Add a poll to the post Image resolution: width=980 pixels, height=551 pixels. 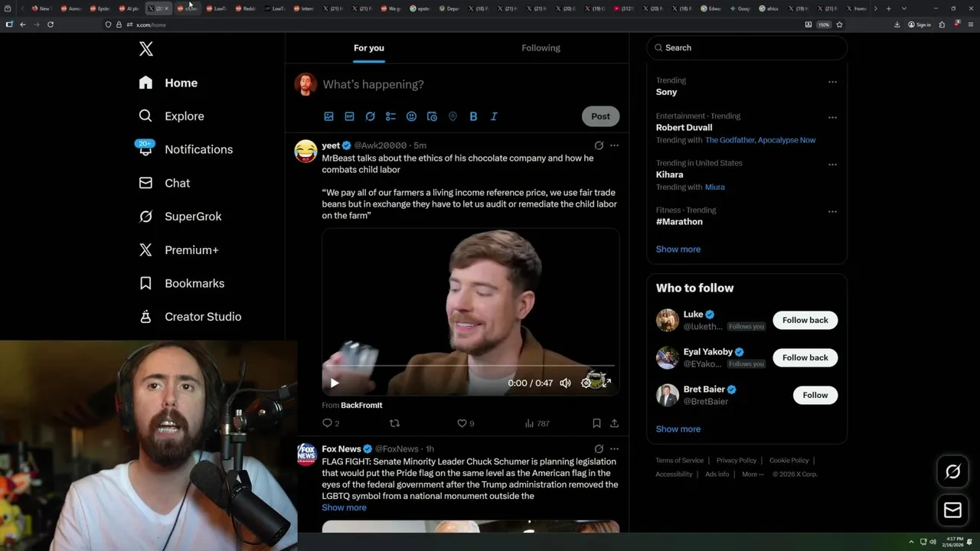coord(390,116)
